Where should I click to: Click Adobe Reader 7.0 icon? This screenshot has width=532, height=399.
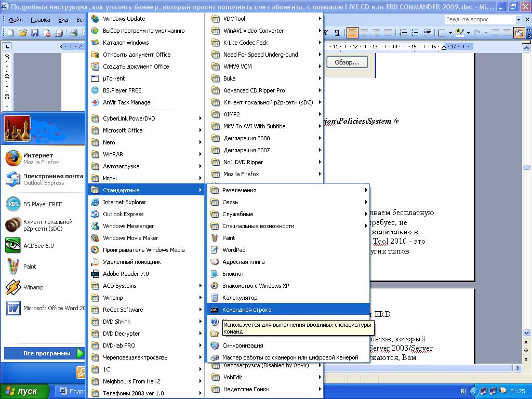(95, 273)
